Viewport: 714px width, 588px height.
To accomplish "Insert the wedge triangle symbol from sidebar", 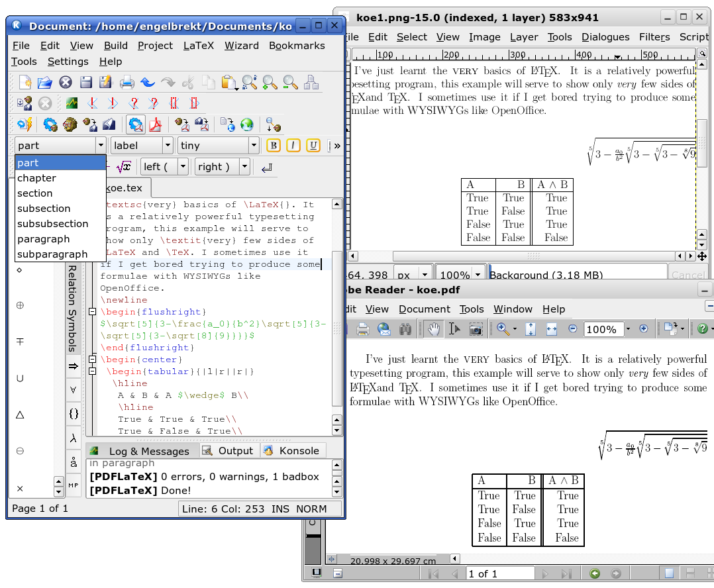I will pyautogui.click(x=20, y=415).
